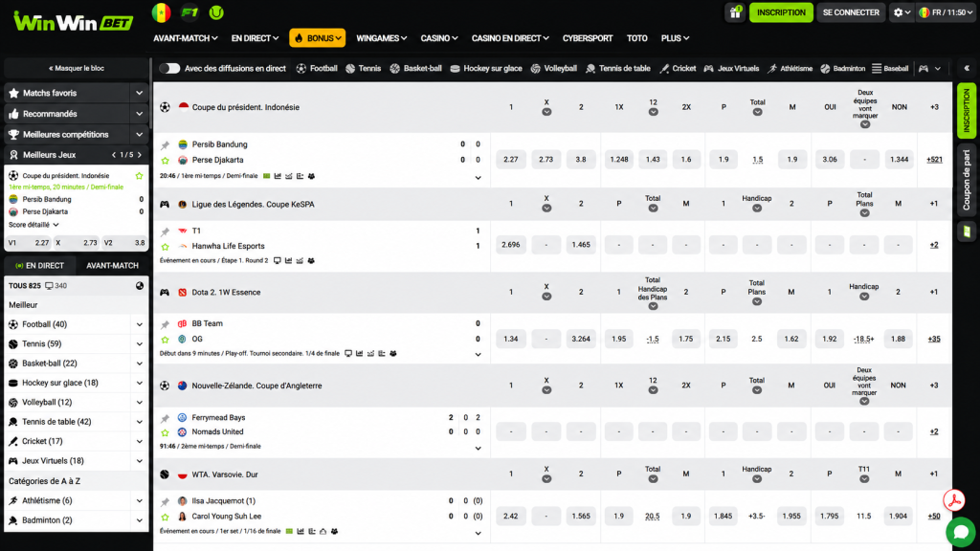This screenshot has height=551, width=980.
Task: Pin the Ferrymead Bays match
Action: [165, 418]
